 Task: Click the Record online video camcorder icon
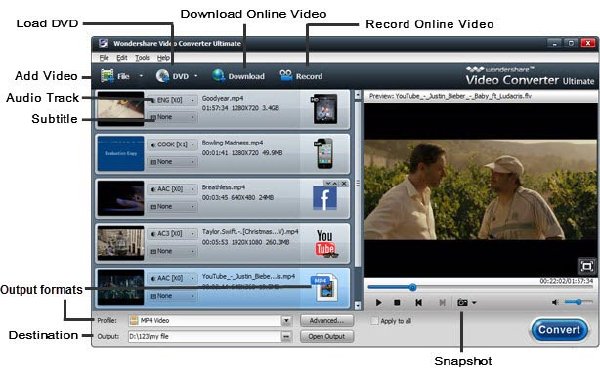point(285,75)
